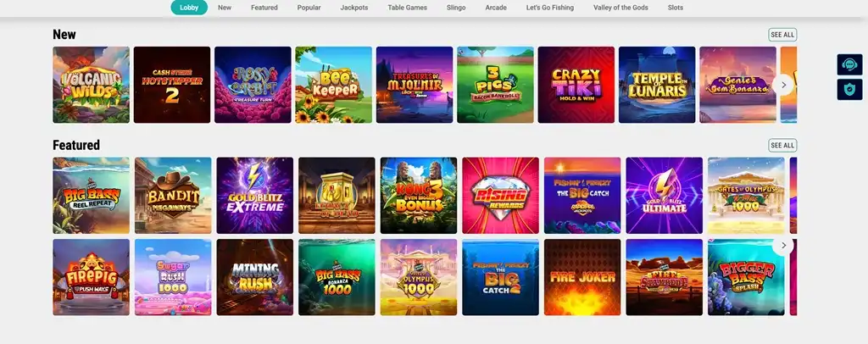Screen dimensions: 868x344
Task: Play Crazy Tiki Hold & Win
Action: (576, 85)
